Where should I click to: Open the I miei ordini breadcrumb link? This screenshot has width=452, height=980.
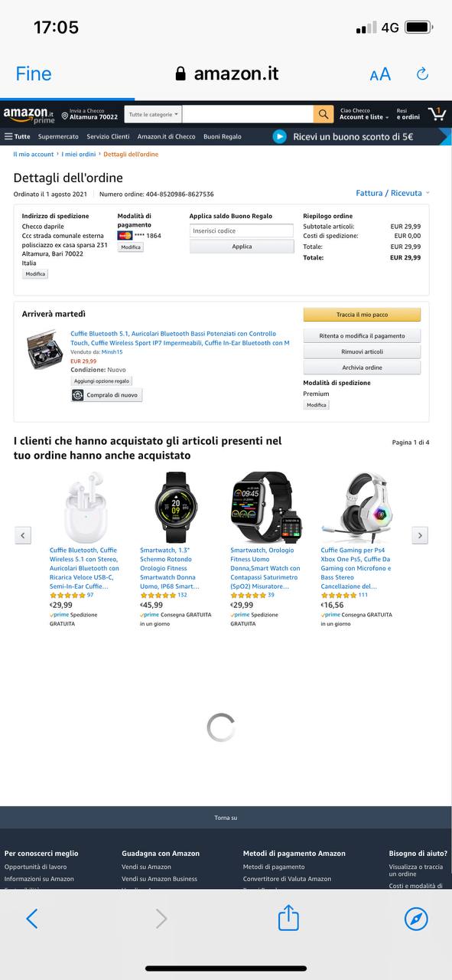pos(79,155)
